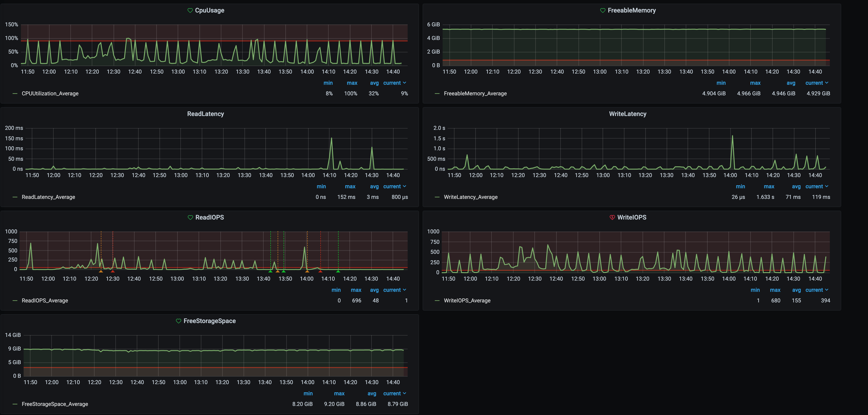Click the 696 max ReadIOPS value

[357, 301]
